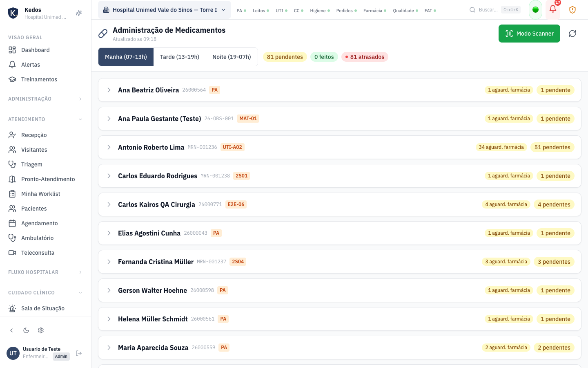
Task: Click UTI-A02 location tag
Action: [232, 147]
